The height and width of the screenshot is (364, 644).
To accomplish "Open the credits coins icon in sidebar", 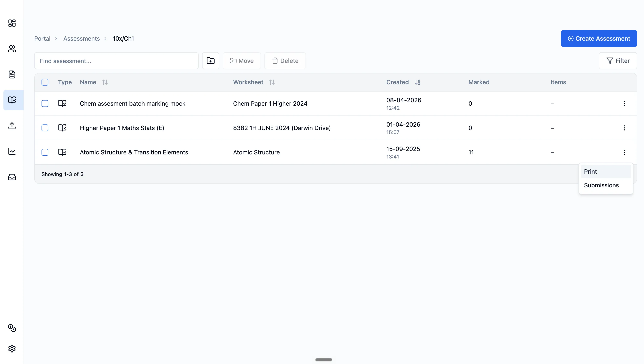I will 12,328.
